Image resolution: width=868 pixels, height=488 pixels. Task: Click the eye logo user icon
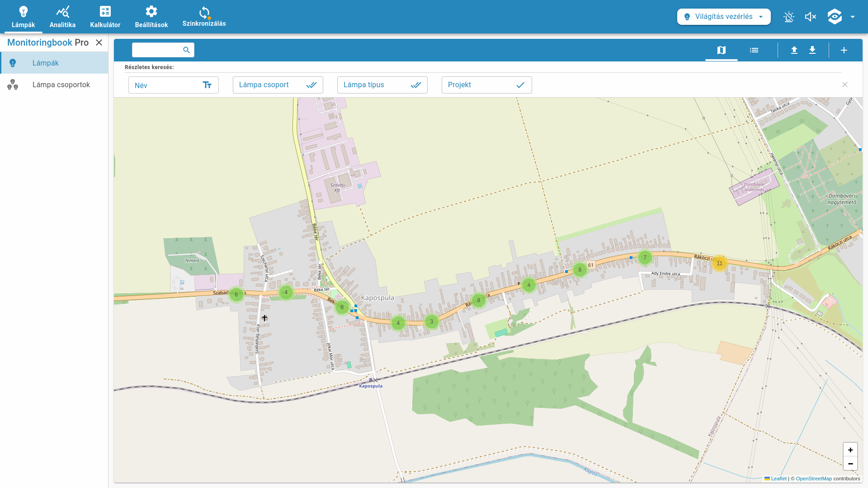[835, 17]
